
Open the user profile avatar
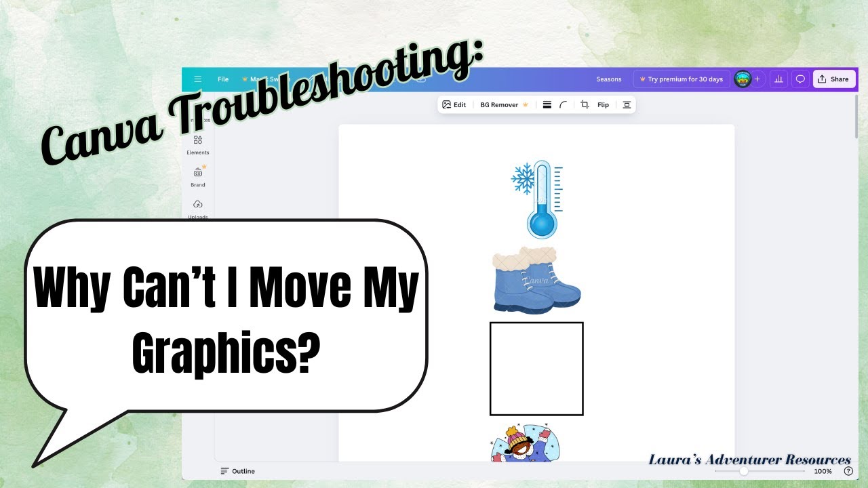[x=743, y=79]
